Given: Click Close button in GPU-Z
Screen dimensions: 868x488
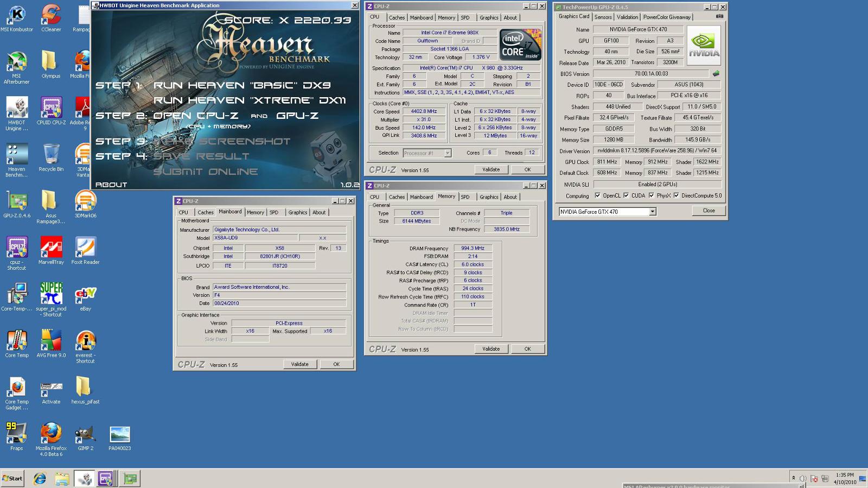Looking at the screenshot, I should (x=709, y=211).
